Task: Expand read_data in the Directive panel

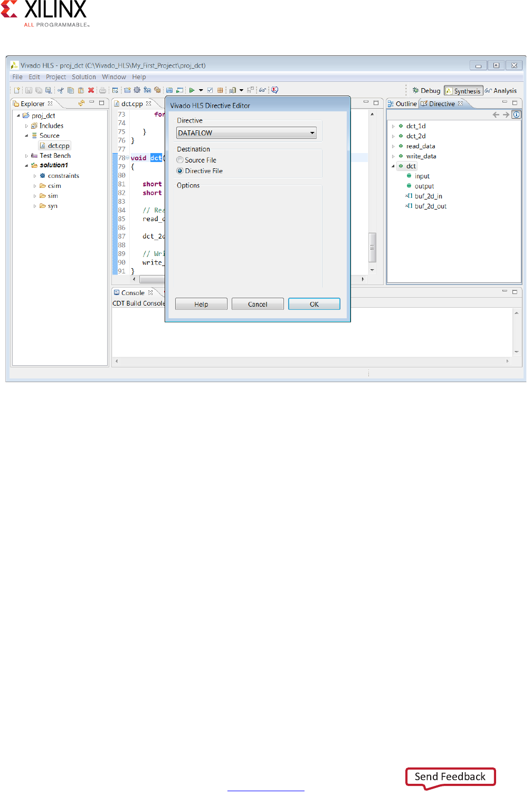Action: pyautogui.click(x=393, y=146)
